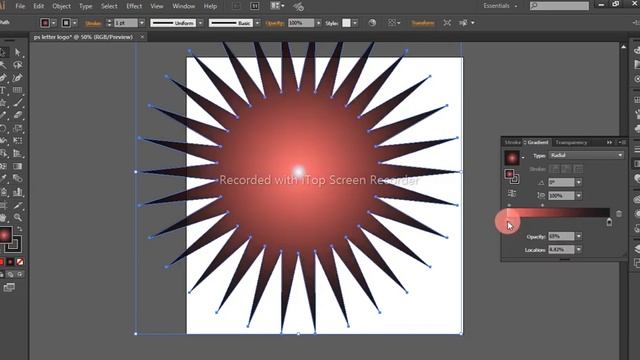Delete the gradient stop with trash icon
The image size is (640, 360).
coord(619,213)
